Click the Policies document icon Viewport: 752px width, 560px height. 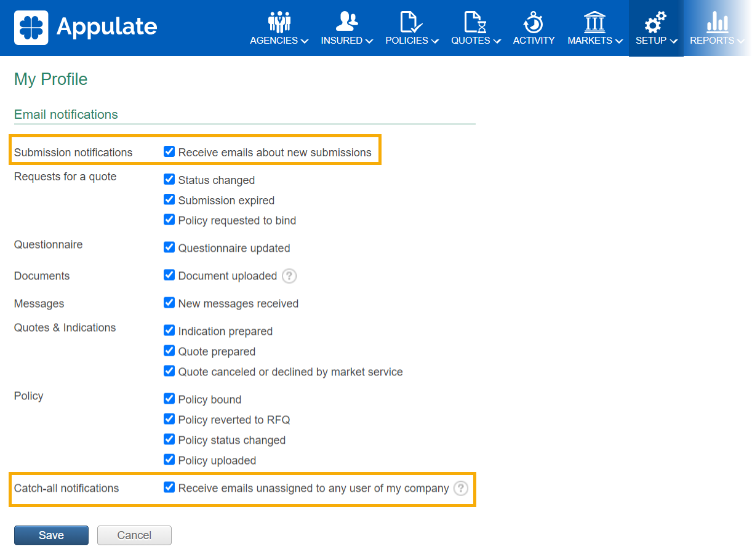coord(411,22)
